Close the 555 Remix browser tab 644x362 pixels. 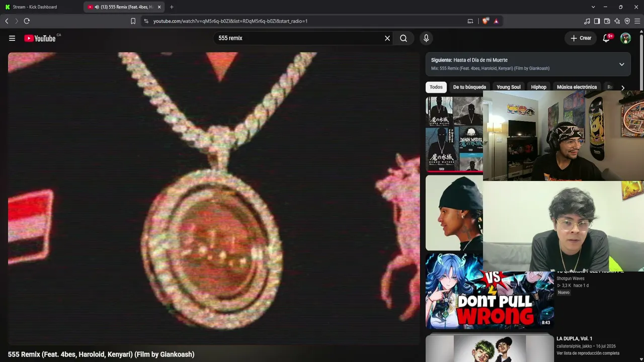(159, 7)
